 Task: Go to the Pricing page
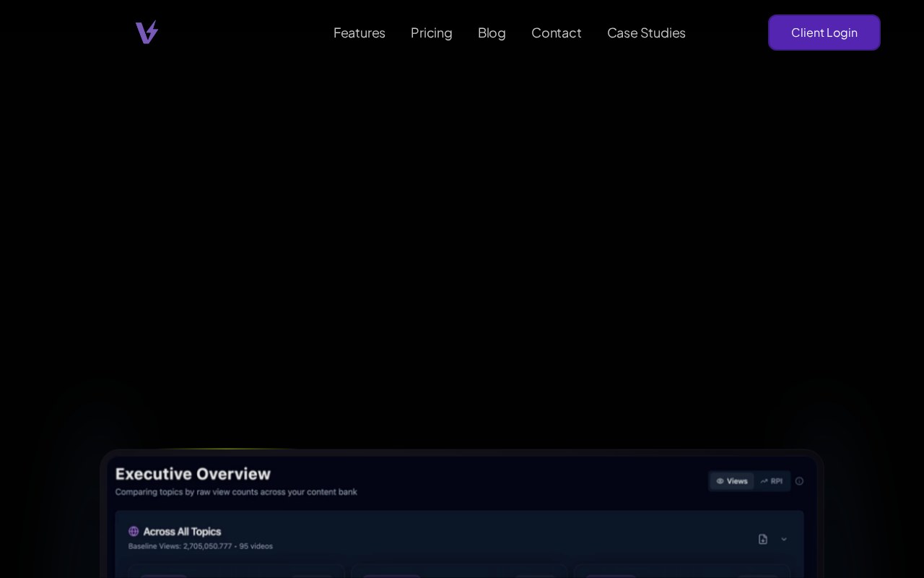point(431,33)
